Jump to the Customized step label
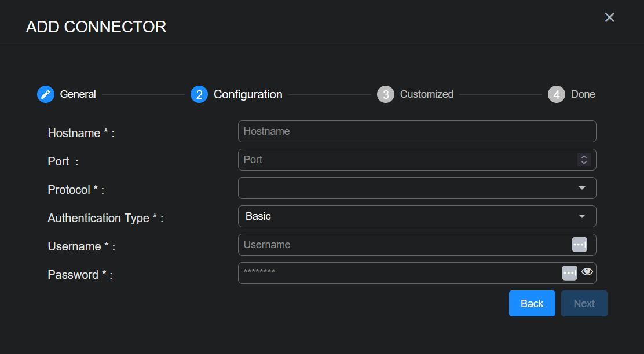This screenshot has width=644, height=354. (x=426, y=94)
